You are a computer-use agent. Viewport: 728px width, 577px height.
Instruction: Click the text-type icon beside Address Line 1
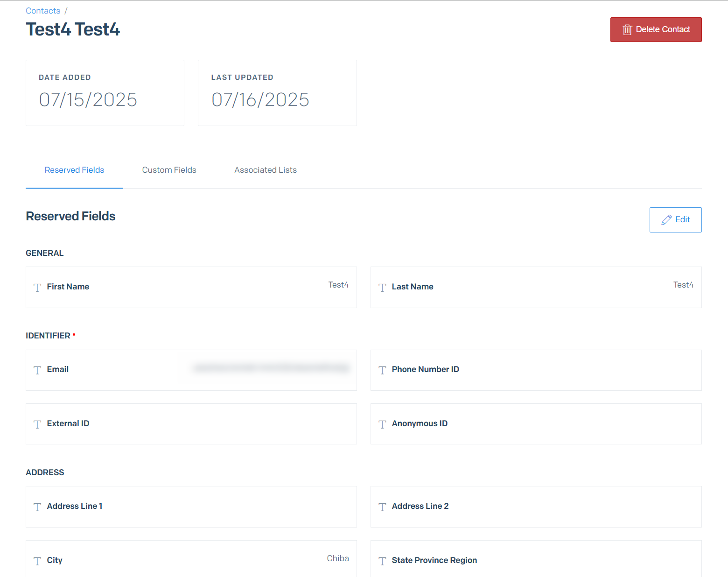(37, 507)
